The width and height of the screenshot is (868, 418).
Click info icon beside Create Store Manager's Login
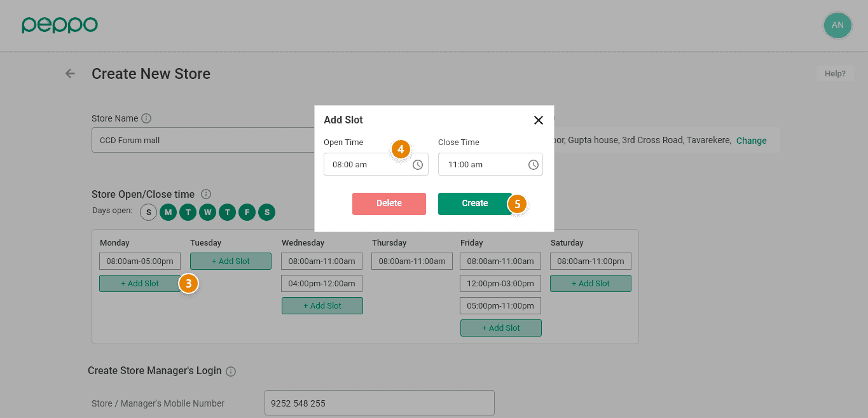[231, 371]
